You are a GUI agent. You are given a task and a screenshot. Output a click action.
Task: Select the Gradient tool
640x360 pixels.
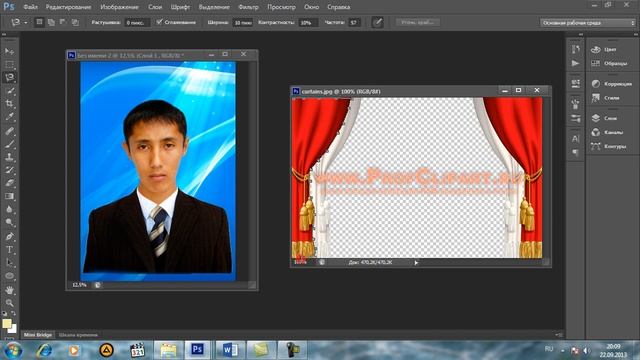9,196
